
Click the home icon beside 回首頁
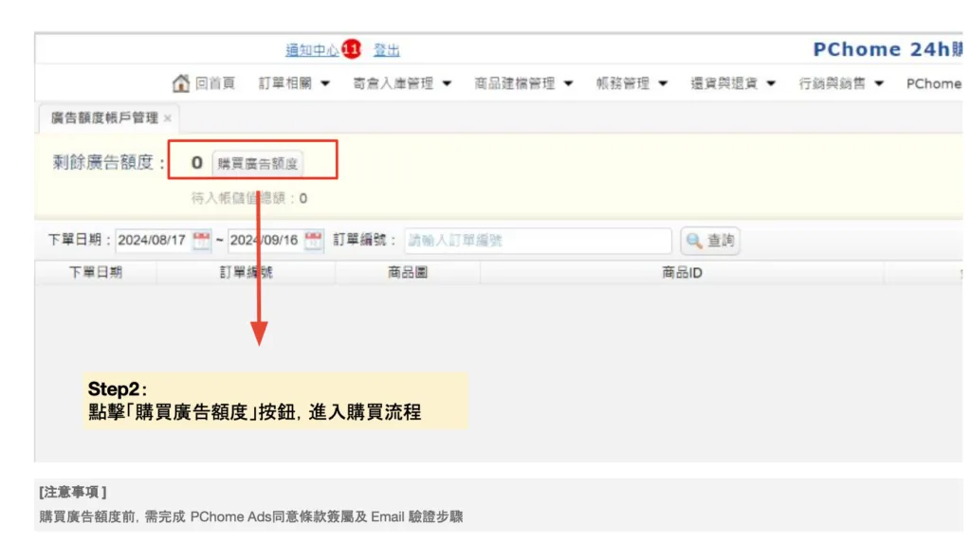pyautogui.click(x=180, y=83)
